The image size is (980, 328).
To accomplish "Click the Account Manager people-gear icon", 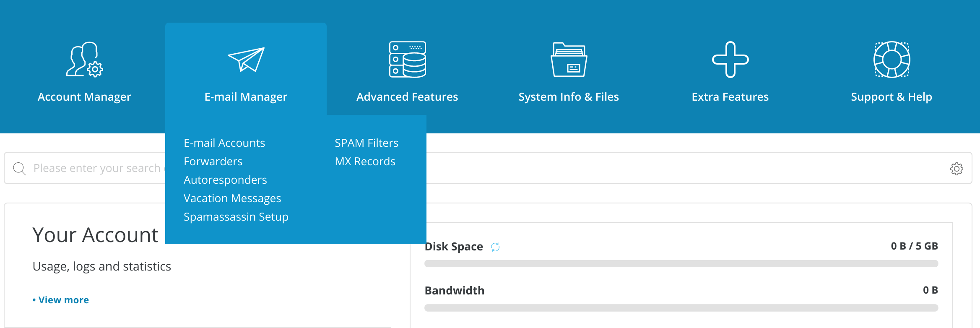I will [84, 60].
